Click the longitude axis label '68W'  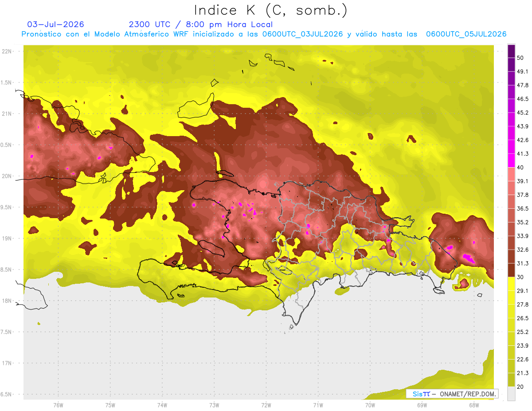point(474,405)
